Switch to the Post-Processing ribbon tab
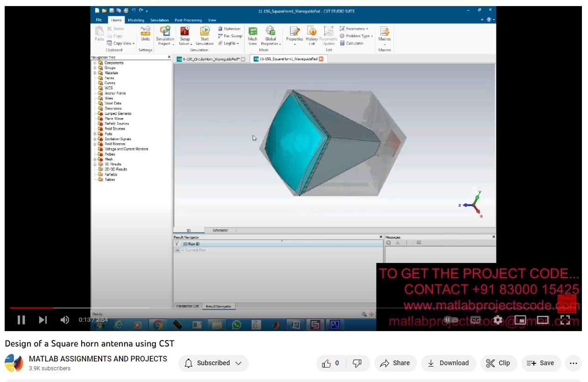Image resolution: width=588 pixels, height=382 pixels. [x=188, y=20]
